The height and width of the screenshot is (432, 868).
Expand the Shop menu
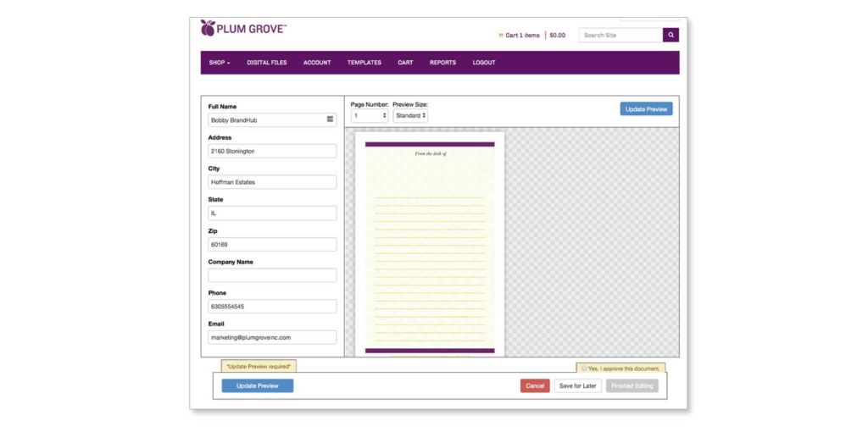(220, 63)
